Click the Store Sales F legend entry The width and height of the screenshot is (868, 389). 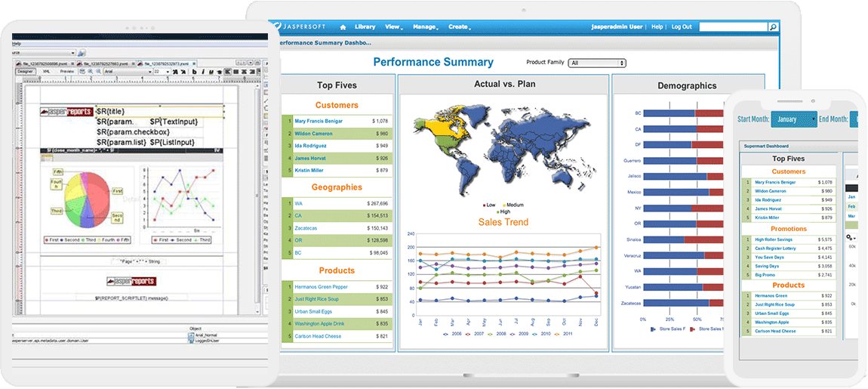point(668,329)
